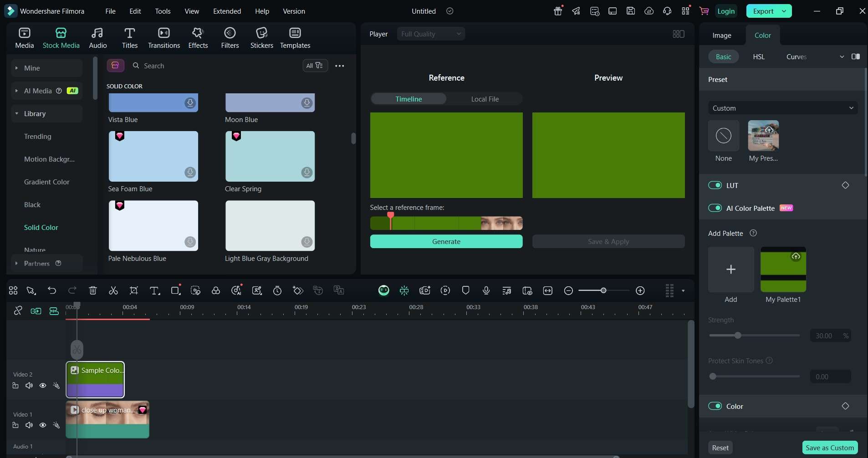Screen dimensions: 868x458
Task: Lock the Video 2 track
Action: point(15,386)
